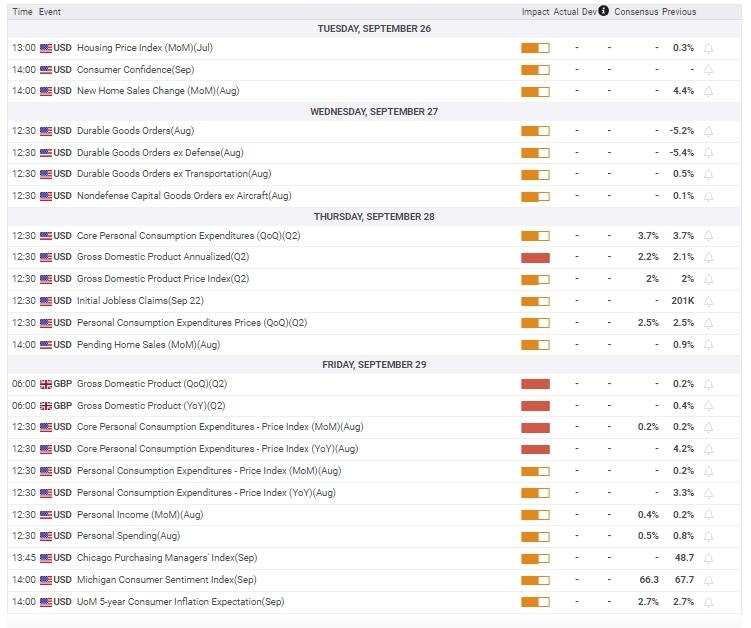This screenshot has height=628, width=751.
Task: Click consensus 0.4% for Personal Income
Action: click(x=648, y=514)
